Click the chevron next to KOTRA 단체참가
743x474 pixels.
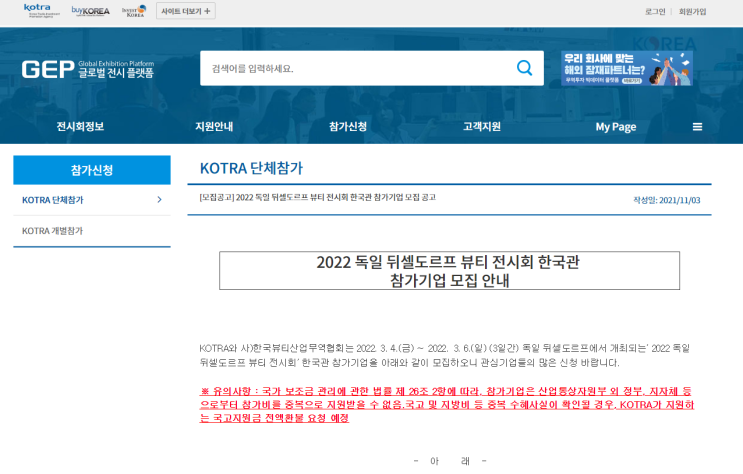160,200
